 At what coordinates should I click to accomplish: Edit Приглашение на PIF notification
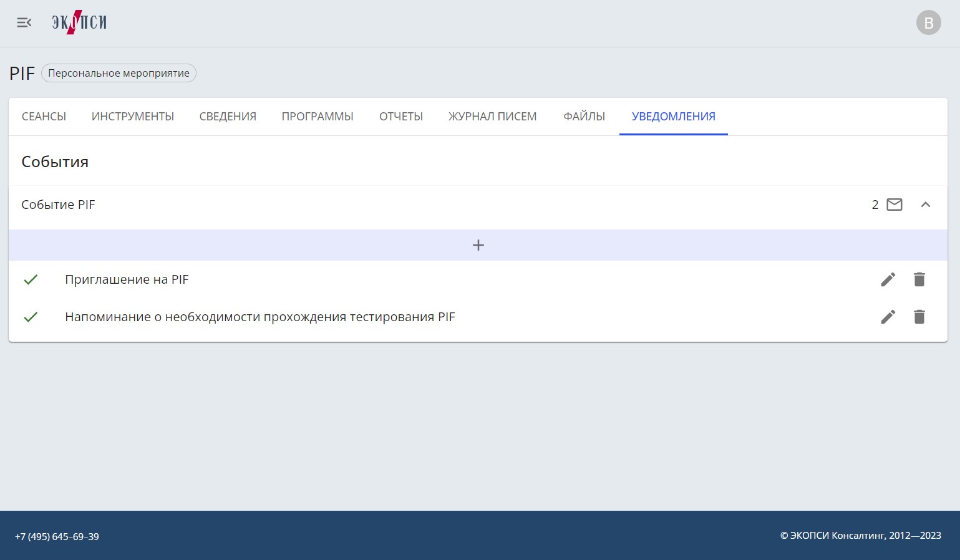[888, 279]
